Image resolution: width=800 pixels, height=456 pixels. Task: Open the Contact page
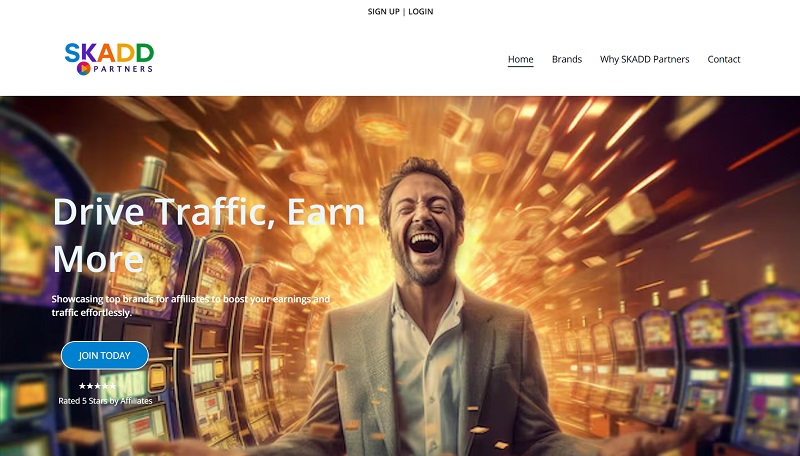(723, 59)
